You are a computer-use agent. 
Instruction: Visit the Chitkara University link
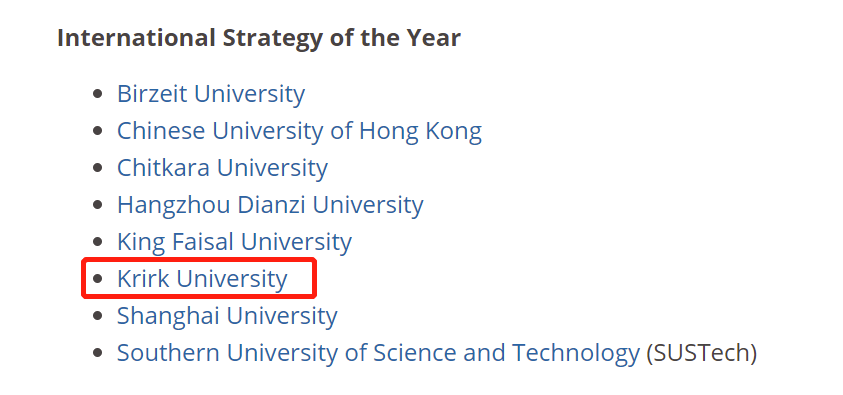222,168
